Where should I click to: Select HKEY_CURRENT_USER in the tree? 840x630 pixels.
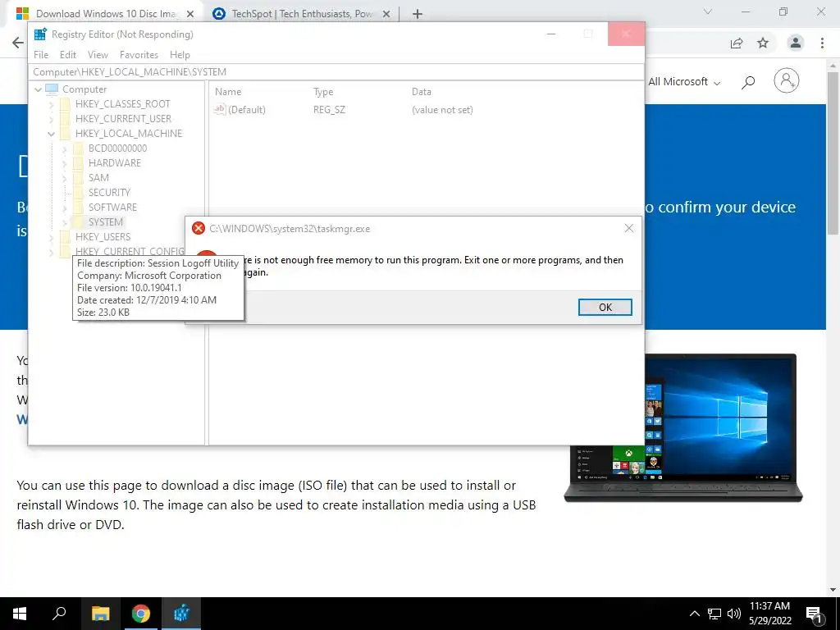coord(123,119)
